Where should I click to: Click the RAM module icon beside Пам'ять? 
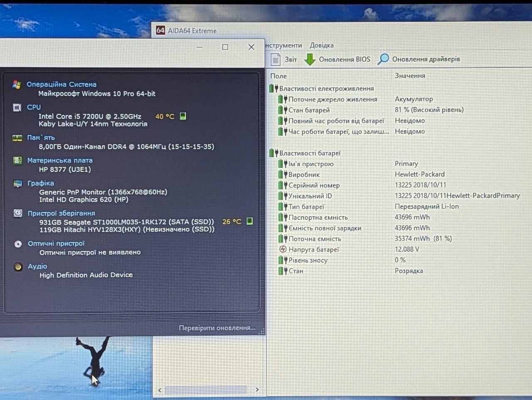click(17, 138)
